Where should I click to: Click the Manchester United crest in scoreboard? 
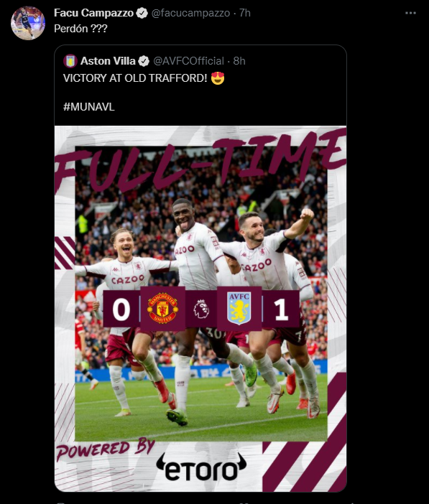click(x=162, y=309)
